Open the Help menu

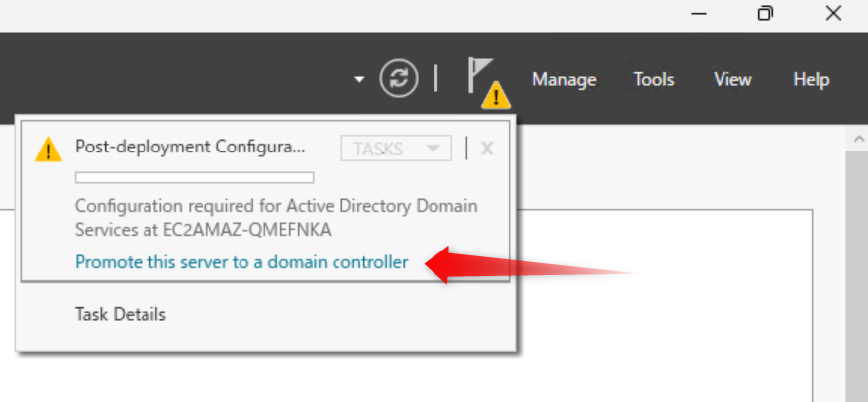click(x=811, y=80)
